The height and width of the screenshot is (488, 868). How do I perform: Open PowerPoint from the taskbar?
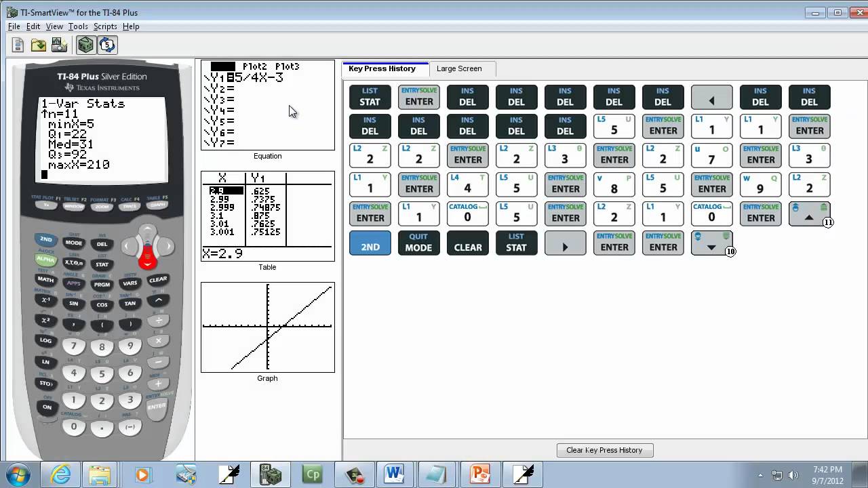coord(479,474)
